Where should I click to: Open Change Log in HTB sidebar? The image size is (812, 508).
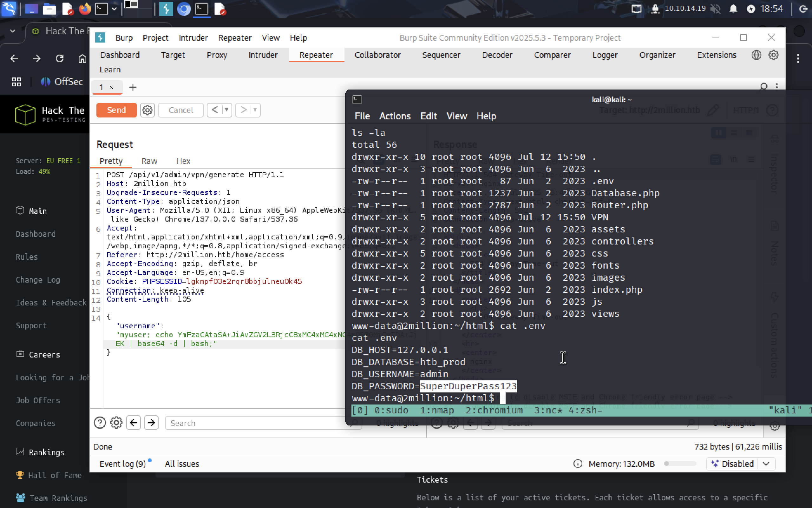pyautogui.click(x=38, y=279)
